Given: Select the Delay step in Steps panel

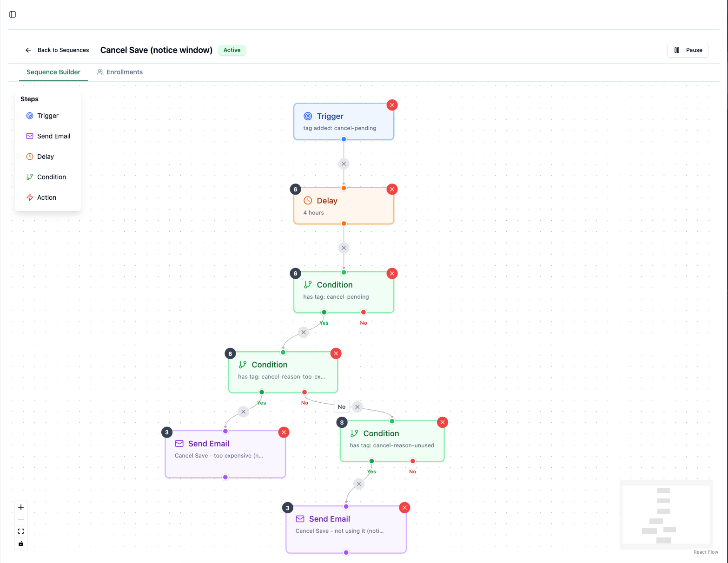Looking at the screenshot, I should 48,157.
